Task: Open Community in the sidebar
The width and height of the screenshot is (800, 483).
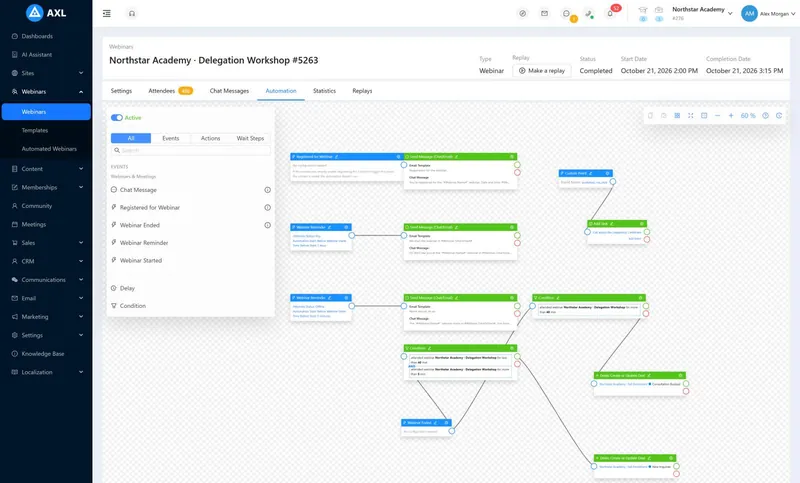Action: 37,206
